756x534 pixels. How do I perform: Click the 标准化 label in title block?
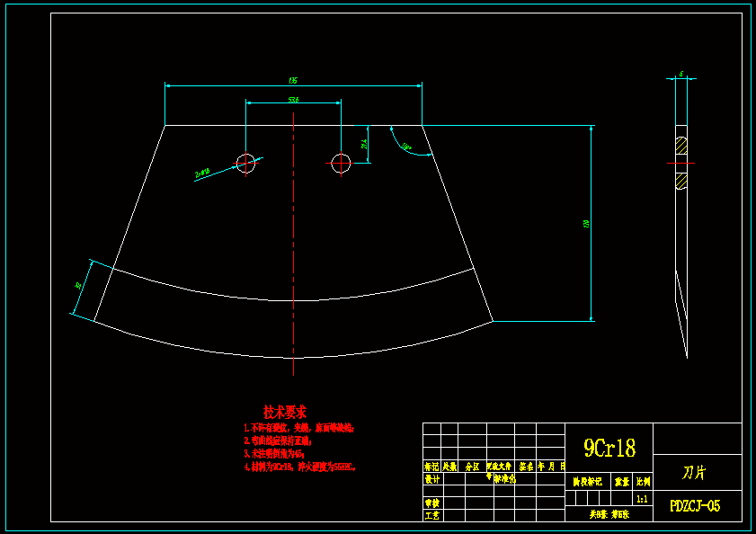click(504, 479)
